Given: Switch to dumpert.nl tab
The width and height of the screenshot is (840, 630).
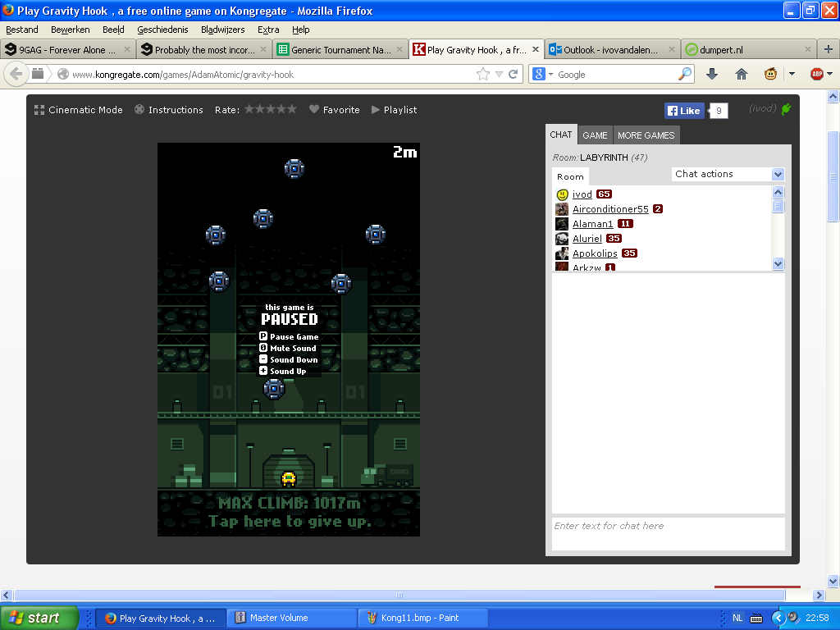Looking at the screenshot, I should pyautogui.click(x=748, y=50).
